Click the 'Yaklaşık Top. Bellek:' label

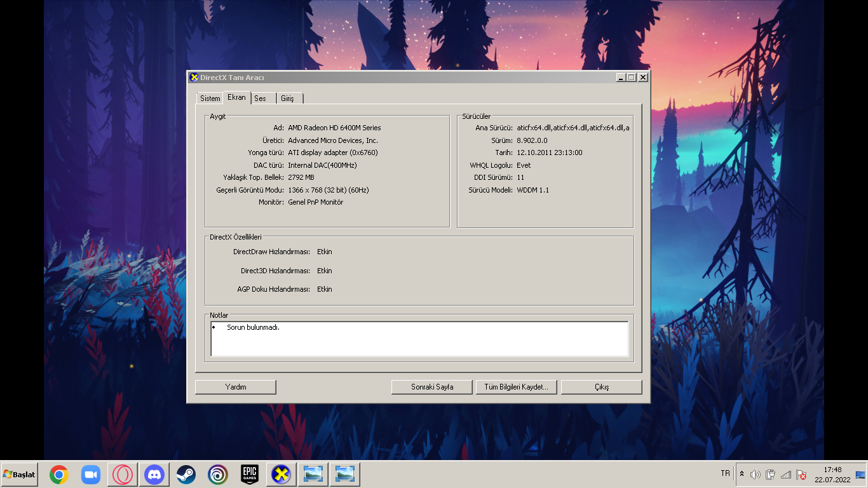254,177
